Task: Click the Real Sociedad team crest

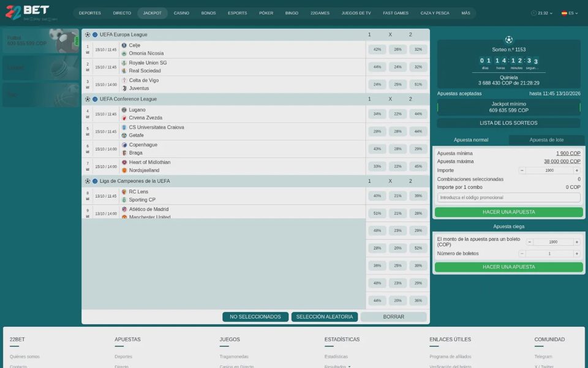Action: point(124,71)
